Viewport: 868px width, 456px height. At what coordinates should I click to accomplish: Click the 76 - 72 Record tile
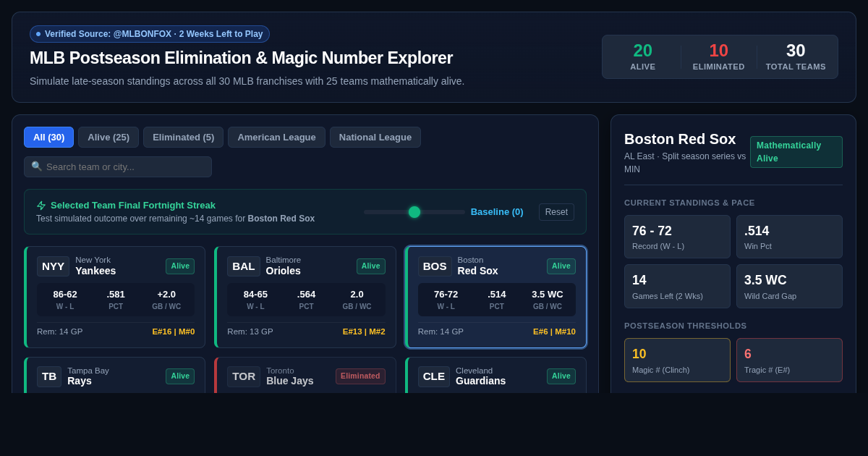pos(677,237)
